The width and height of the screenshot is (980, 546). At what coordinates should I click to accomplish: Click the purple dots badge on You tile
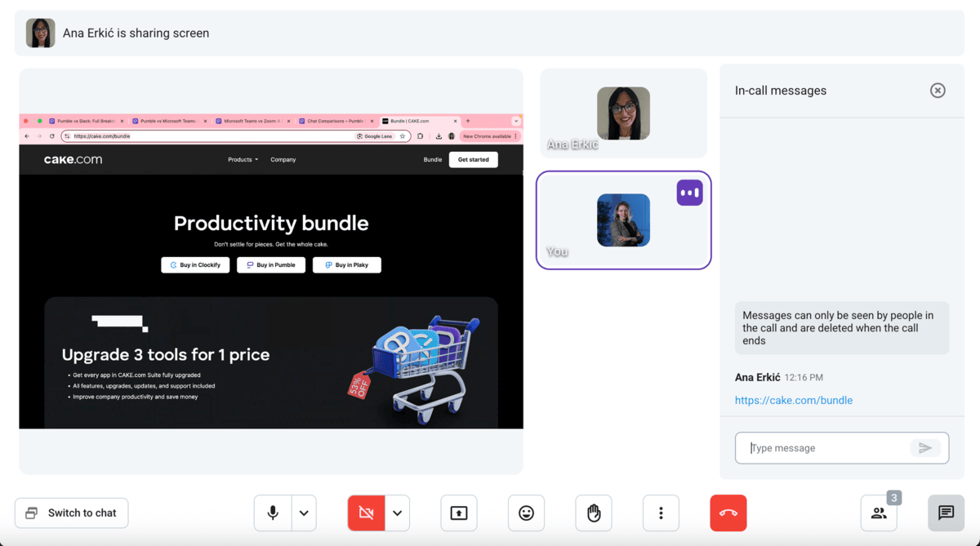tap(689, 193)
